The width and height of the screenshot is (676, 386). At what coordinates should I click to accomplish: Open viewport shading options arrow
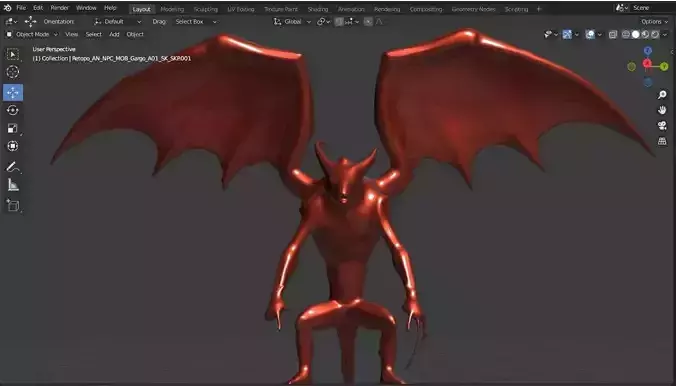point(665,35)
